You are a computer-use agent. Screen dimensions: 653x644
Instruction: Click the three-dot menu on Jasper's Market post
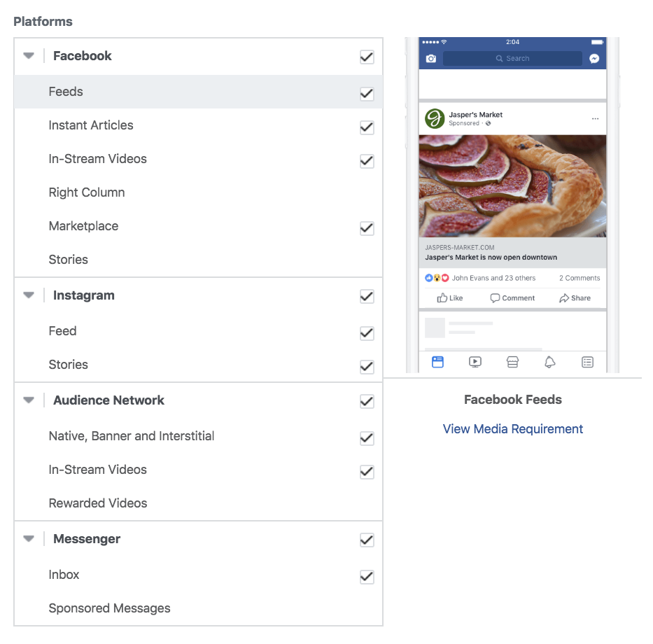(x=596, y=118)
